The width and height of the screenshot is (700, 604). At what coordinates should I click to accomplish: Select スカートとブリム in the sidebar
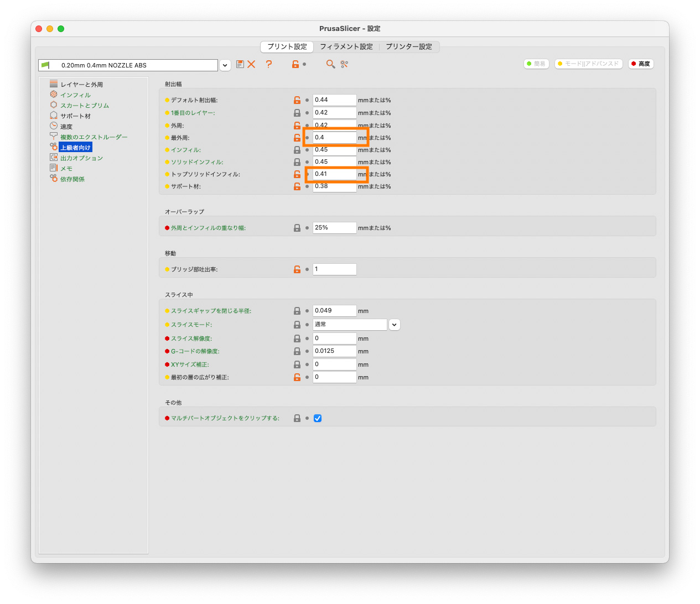pos(85,106)
